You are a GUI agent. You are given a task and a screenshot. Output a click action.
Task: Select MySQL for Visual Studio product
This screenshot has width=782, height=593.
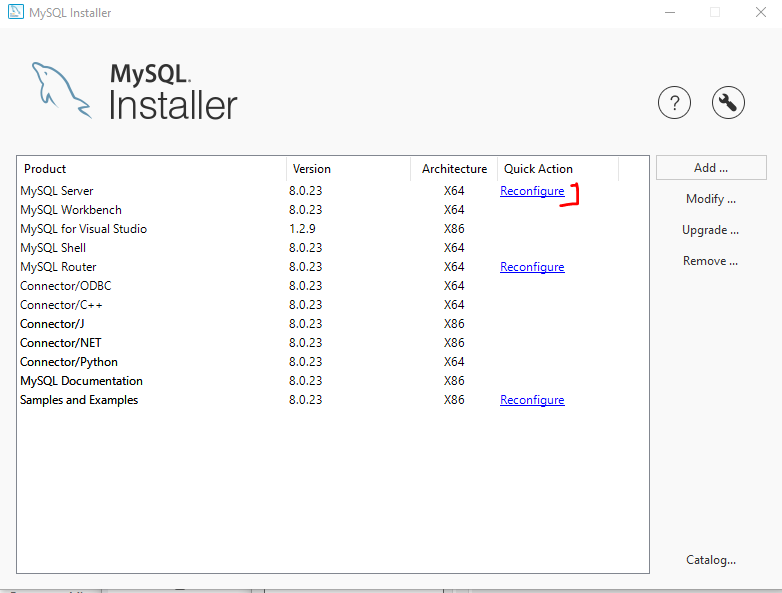83,229
